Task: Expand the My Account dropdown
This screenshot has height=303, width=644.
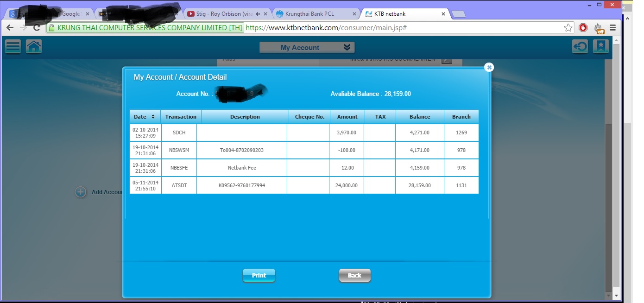Action: click(307, 47)
